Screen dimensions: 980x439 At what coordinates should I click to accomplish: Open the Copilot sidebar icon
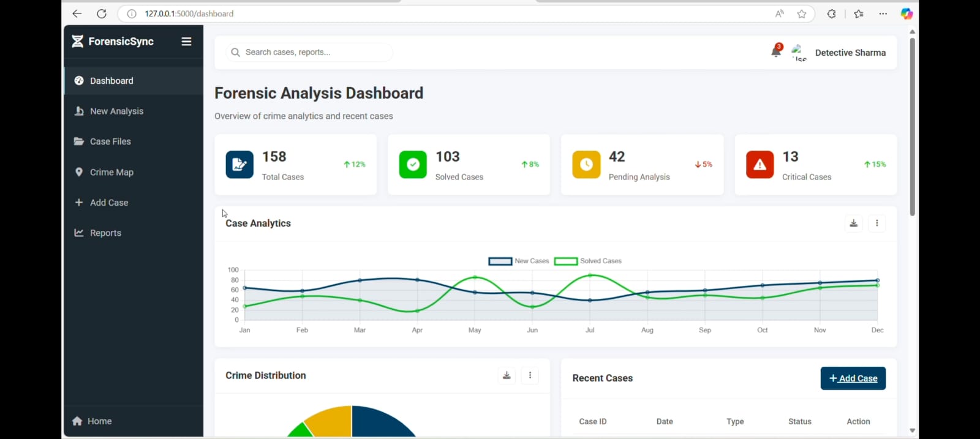coord(907,13)
